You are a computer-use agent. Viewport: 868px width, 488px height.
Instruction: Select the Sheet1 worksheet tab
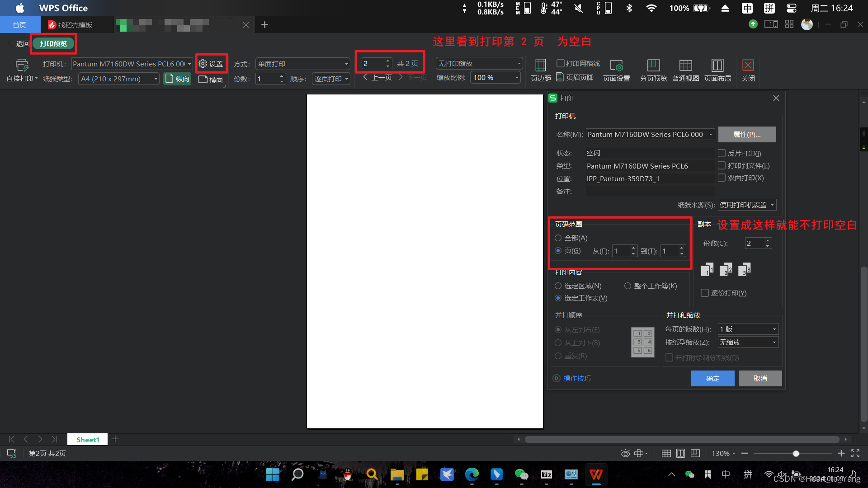pos(87,440)
